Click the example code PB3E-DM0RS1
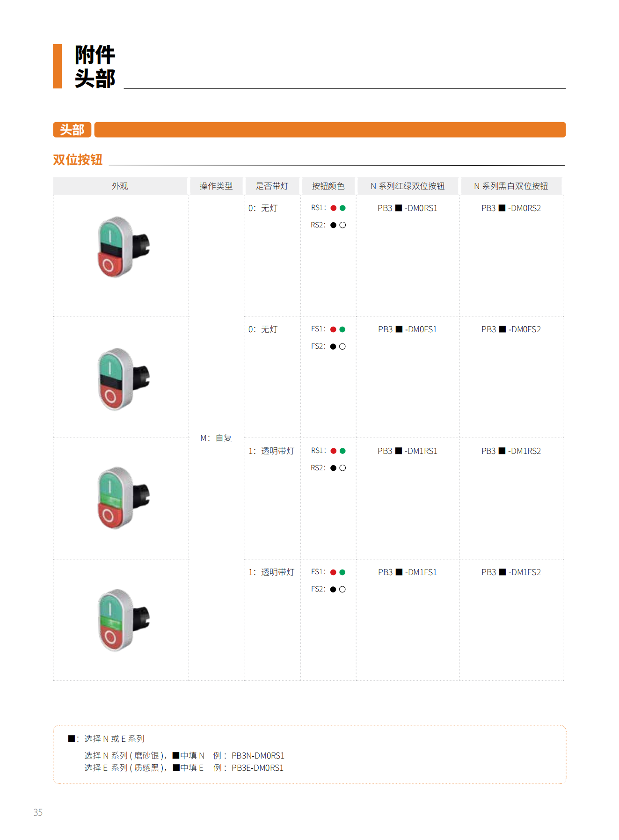Viewport: 619px width, 840px height. click(x=258, y=767)
